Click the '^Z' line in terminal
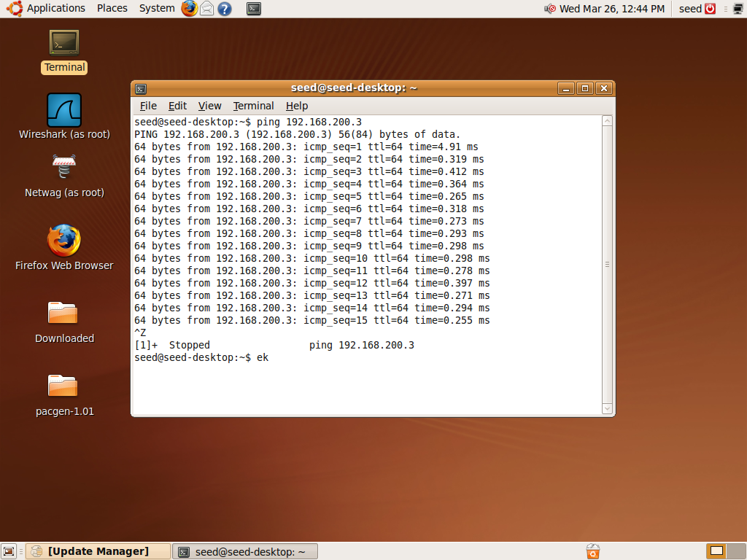 pyautogui.click(x=140, y=332)
